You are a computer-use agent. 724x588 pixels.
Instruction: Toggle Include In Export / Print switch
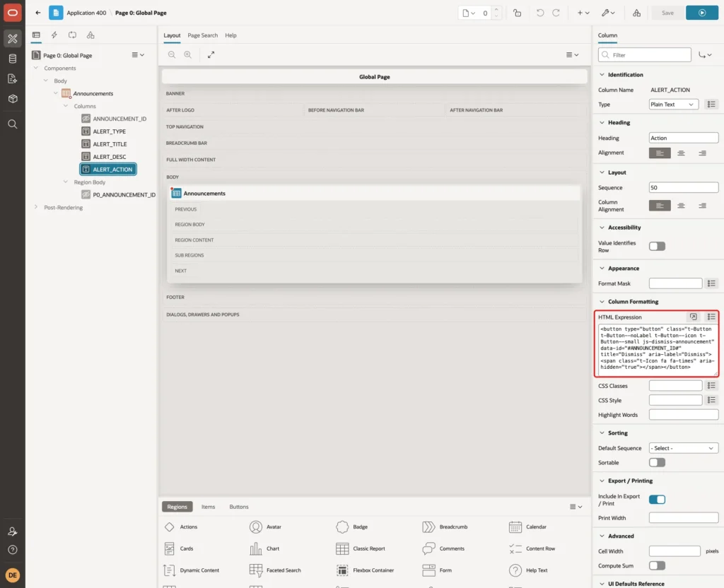click(657, 500)
